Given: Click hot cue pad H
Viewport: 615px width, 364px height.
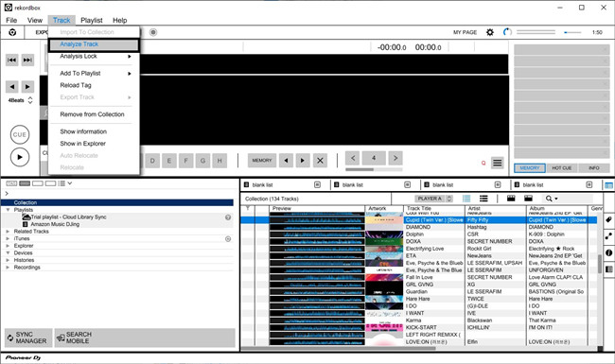Looking at the screenshot, I should (220, 161).
